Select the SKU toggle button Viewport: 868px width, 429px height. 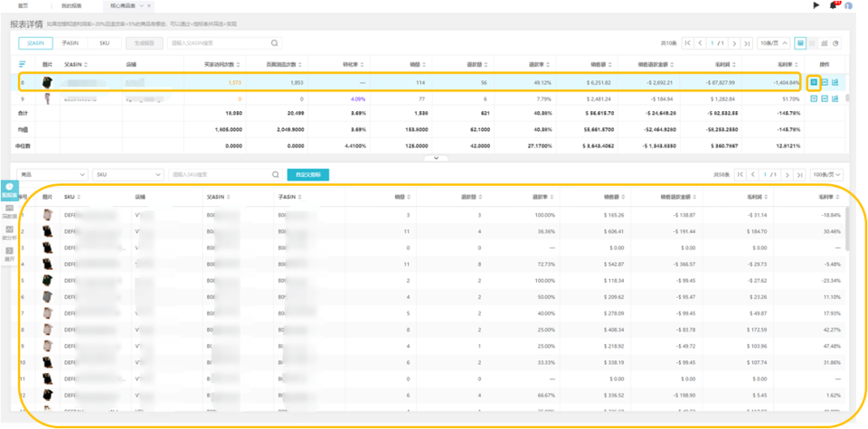[x=104, y=42]
